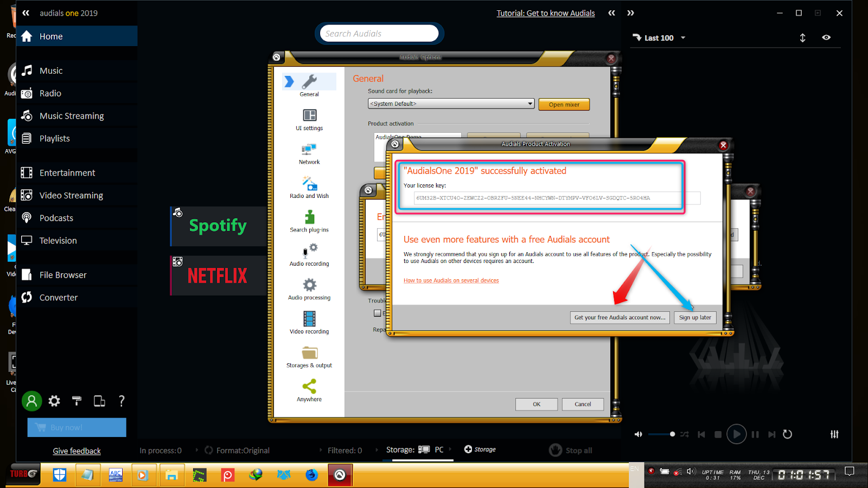This screenshot has width=868, height=488.
Task: Open the General options category
Action: point(309,86)
